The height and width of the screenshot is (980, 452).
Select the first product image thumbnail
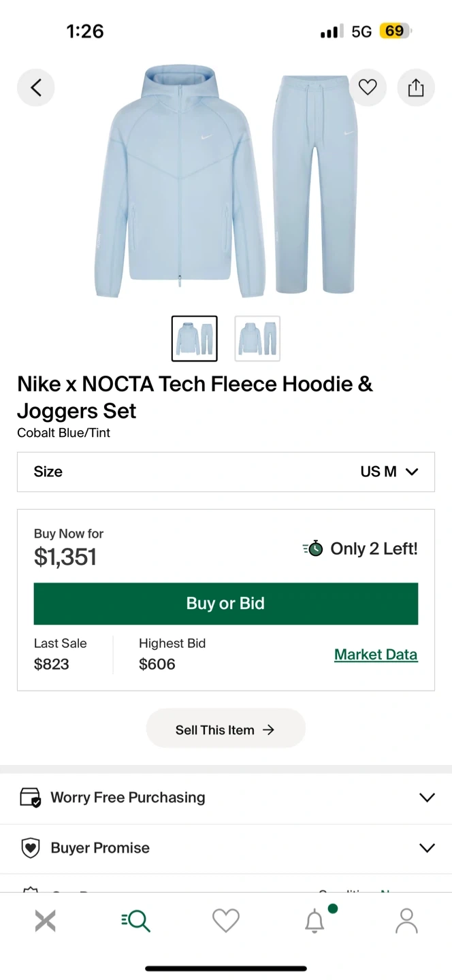pos(195,338)
